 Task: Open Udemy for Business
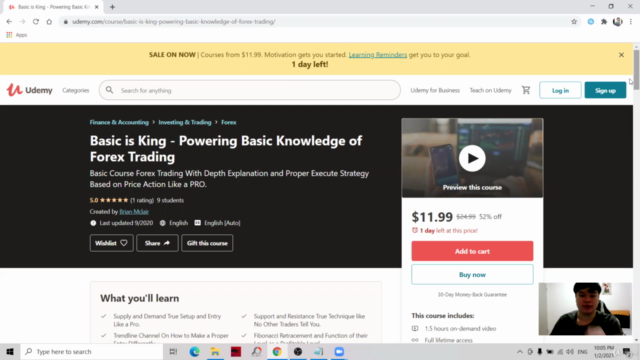point(435,90)
